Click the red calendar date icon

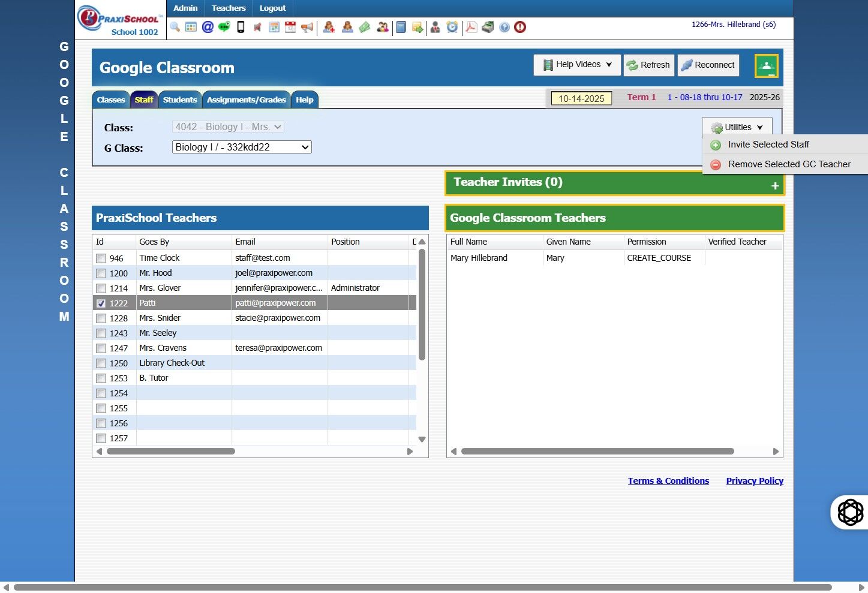[x=290, y=27]
